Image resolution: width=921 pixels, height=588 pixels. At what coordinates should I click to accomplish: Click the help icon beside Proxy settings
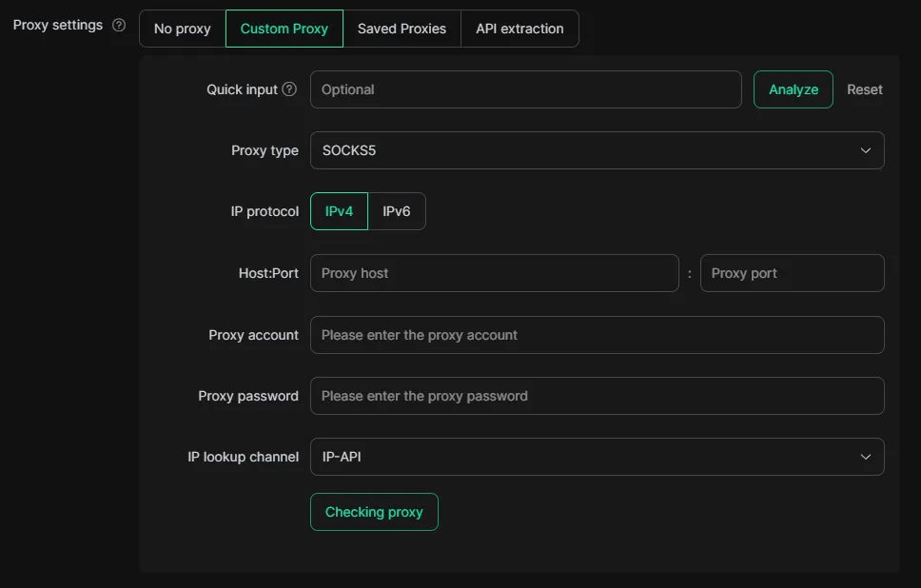tap(119, 26)
